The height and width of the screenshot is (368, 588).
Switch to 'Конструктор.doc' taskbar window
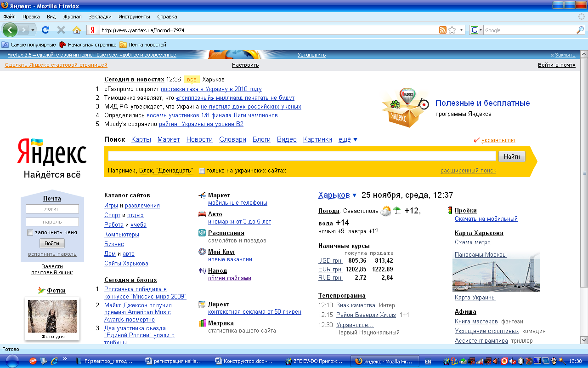[243, 362]
